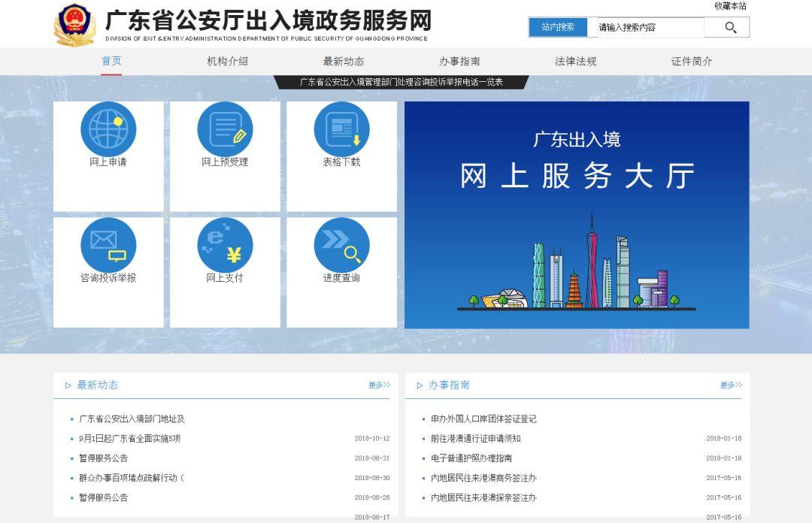
Task: Click the 进度查询 magnifier icon
Action: [x=341, y=245]
